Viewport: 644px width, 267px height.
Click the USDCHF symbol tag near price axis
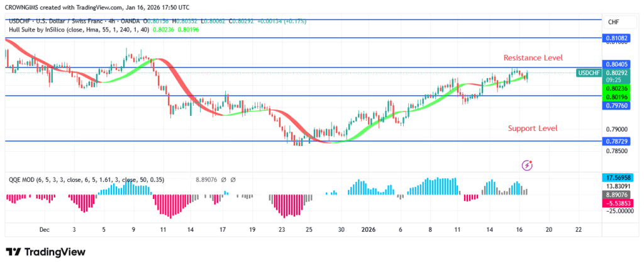click(588, 73)
